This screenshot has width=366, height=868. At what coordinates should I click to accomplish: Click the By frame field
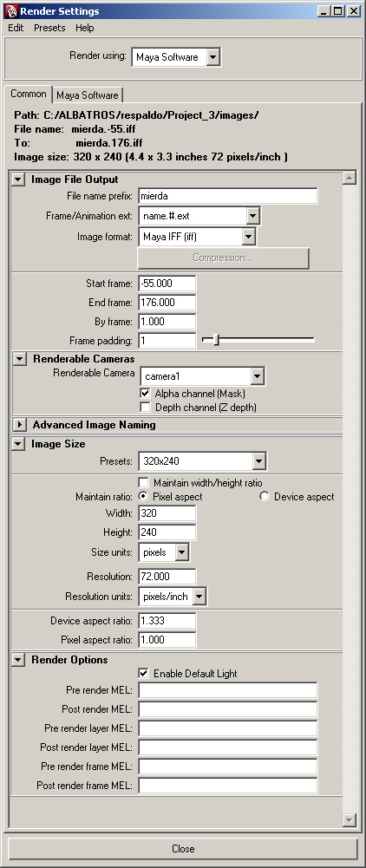click(x=167, y=322)
